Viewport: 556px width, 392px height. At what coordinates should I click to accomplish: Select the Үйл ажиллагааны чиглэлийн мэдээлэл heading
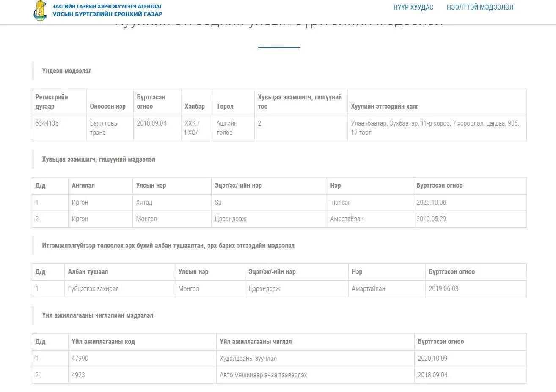click(98, 315)
